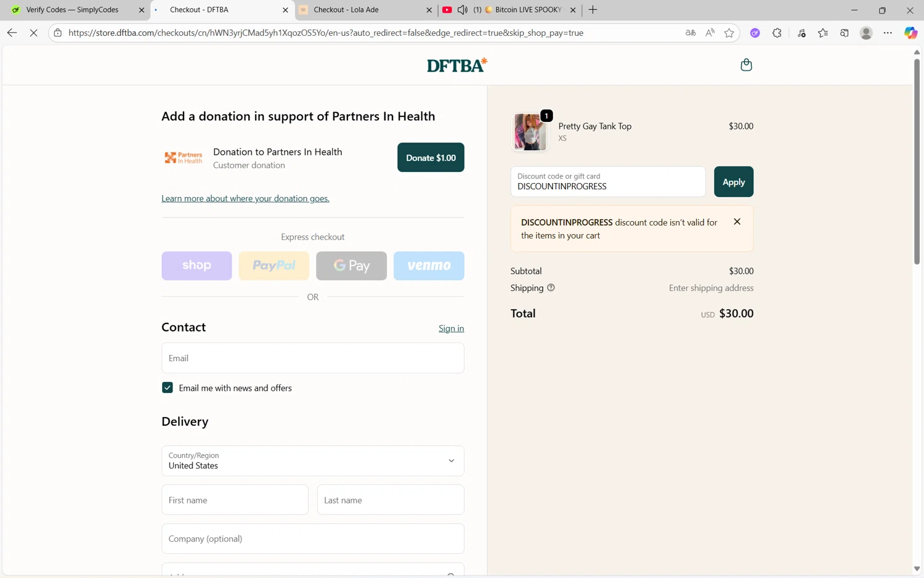Open the browser profile avatar
924x578 pixels.
(x=866, y=33)
